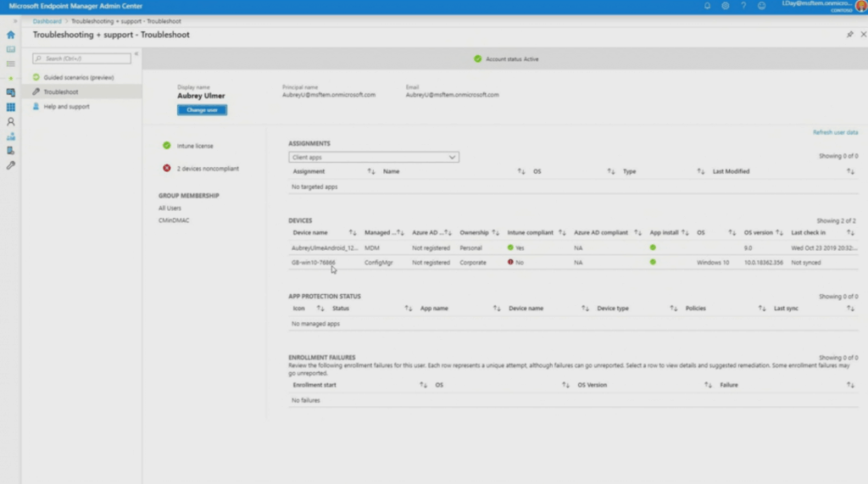Click the Intune license status
The height and width of the screenshot is (484, 868).
(x=195, y=146)
